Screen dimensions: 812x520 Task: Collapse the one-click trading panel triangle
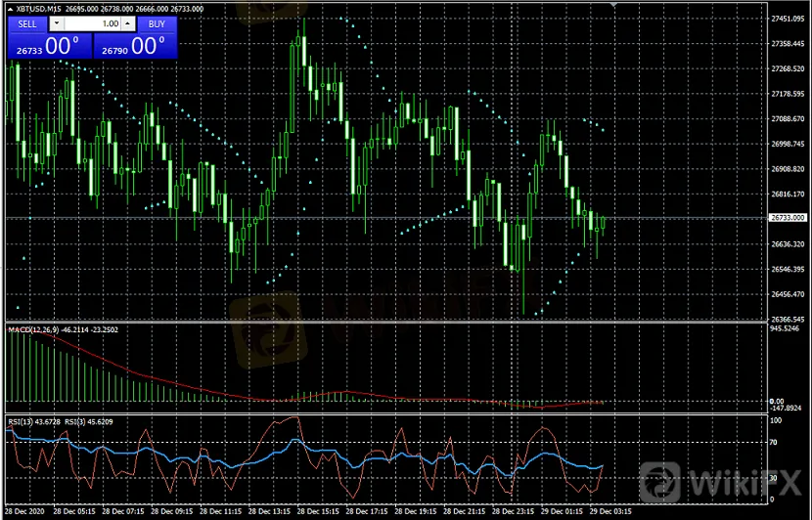point(11,9)
